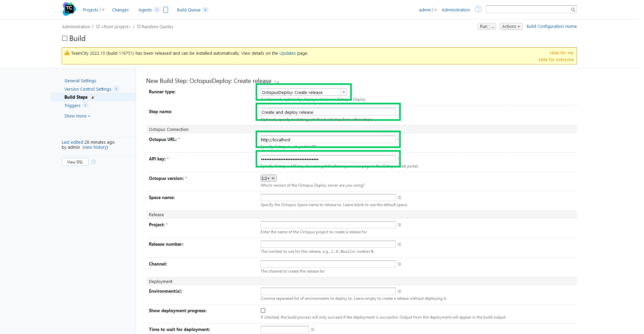The height and width of the screenshot is (334, 644).
Task: Open General Settings section
Action: 80,81
